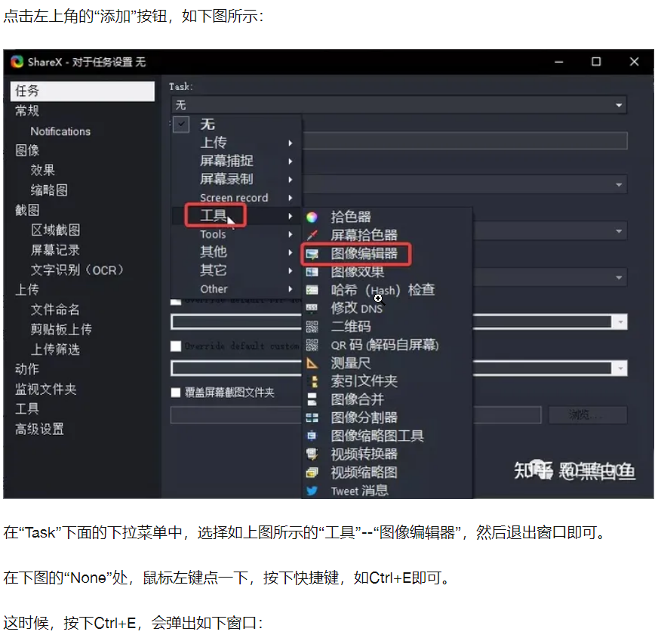Select 动作 in the left sidebar
The image size is (658, 644).
[27, 369]
